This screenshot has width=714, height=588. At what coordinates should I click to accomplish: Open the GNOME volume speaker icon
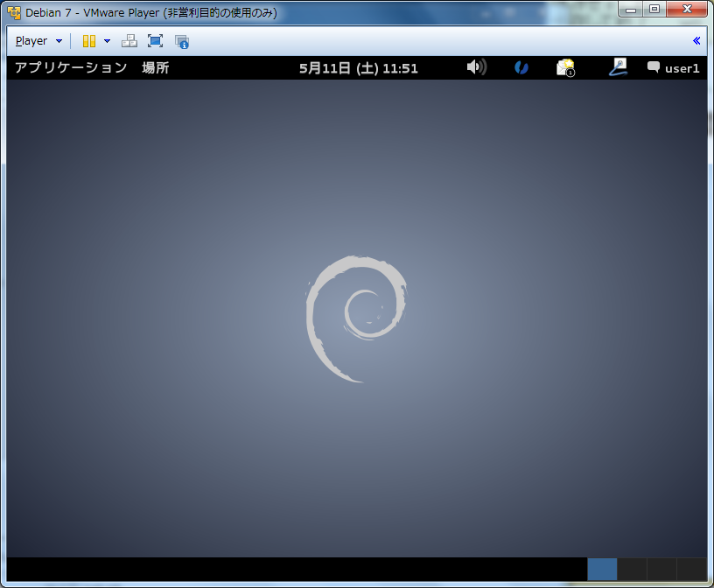tap(476, 67)
